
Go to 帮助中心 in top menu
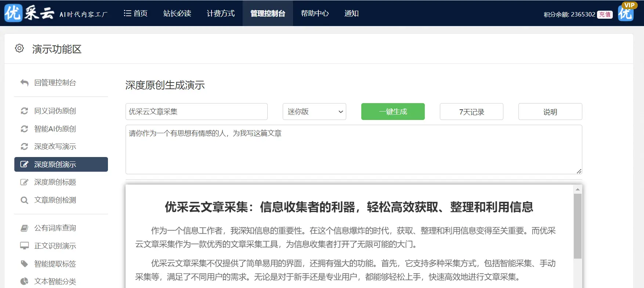pos(315,14)
